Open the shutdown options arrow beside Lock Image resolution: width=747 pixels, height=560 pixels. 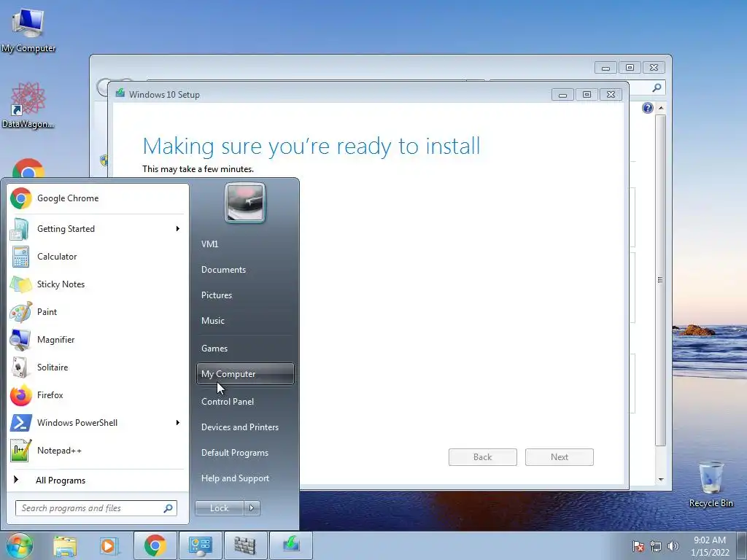[x=252, y=508]
